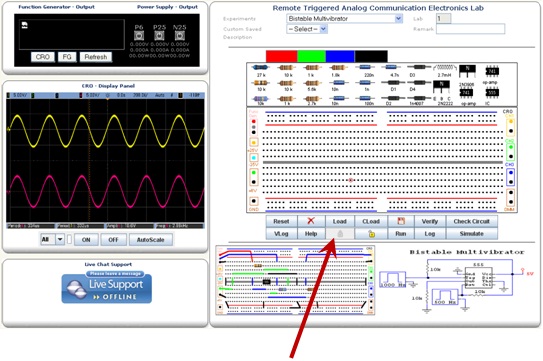Click the Remark input field
Screen dimensions: 543x361
point(470,29)
